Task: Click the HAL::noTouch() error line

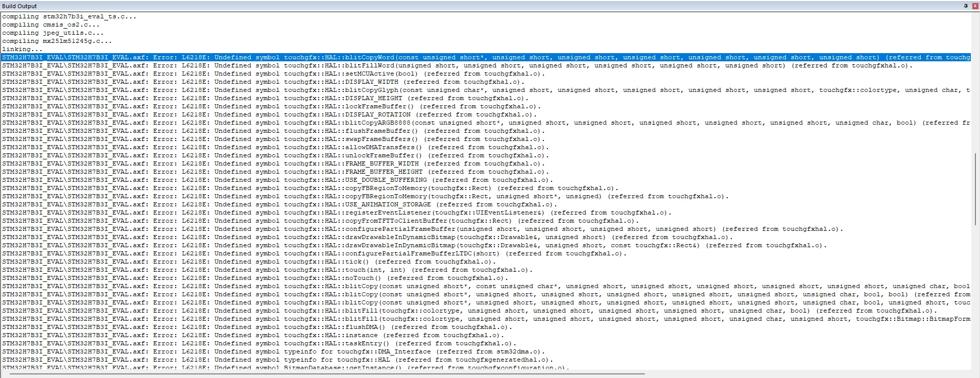Action: tap(255, 278)
